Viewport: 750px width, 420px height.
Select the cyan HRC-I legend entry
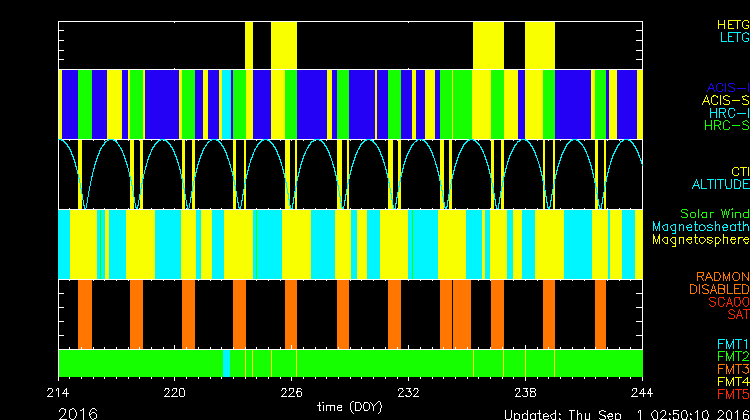click(728, 113)
